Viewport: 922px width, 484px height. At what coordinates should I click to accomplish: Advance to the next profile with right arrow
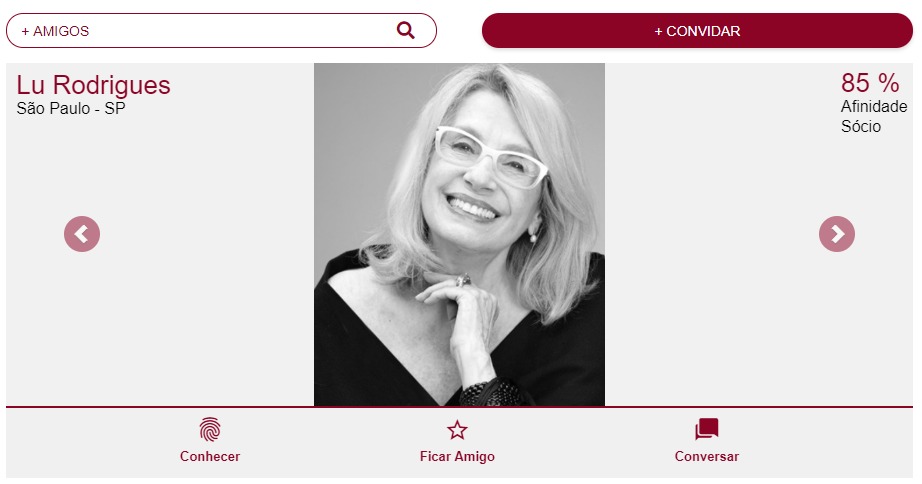point(837,234)
